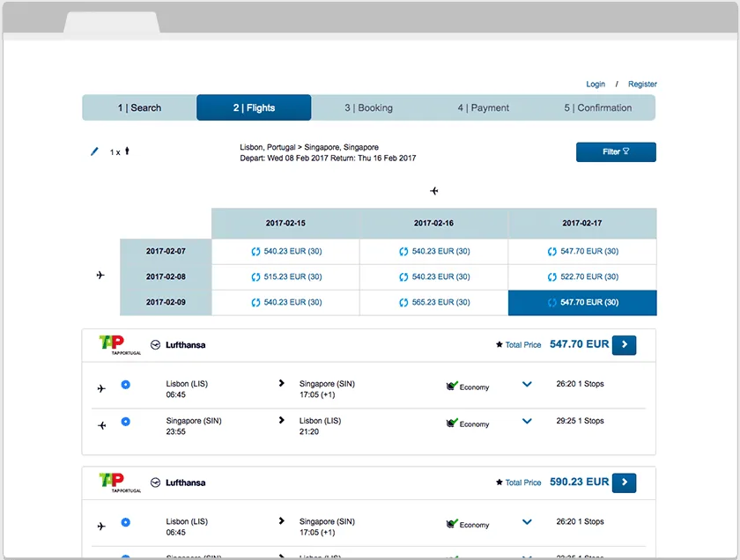Image resolution: width=740 pixels, height=560 pixels.
Task: Open the Filter button
Action: click(x=616, y=152)
